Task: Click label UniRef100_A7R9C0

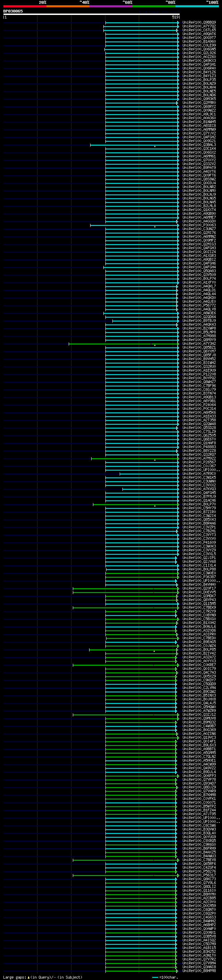Action: (199, 474)
